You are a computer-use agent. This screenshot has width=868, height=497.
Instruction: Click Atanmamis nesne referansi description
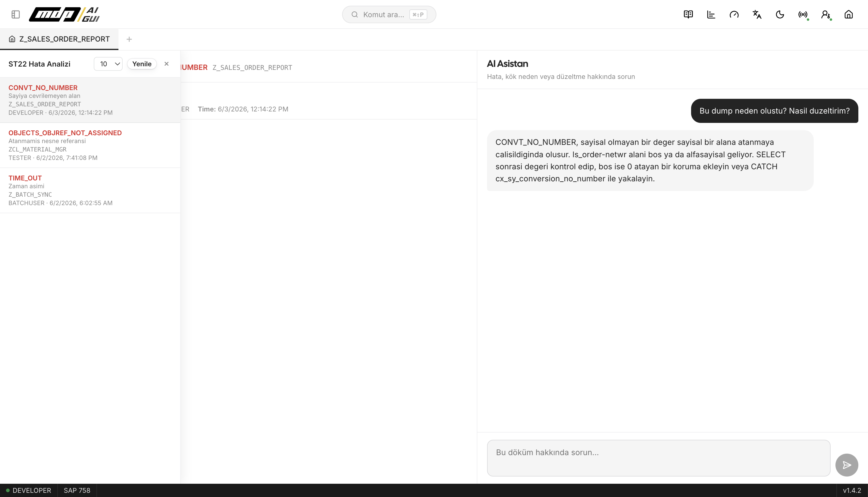click(x=47, y=141)
